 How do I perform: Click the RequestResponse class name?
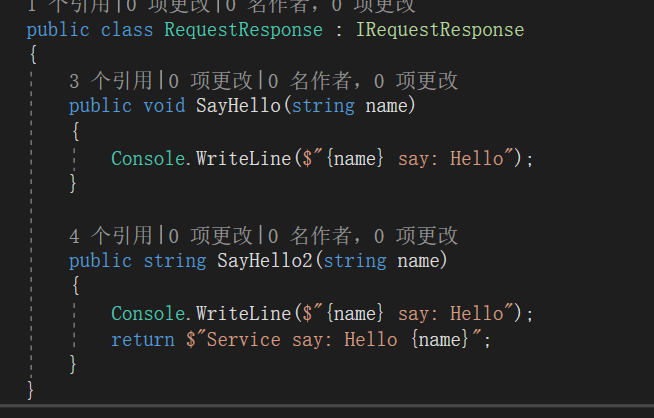pos(243,30)
